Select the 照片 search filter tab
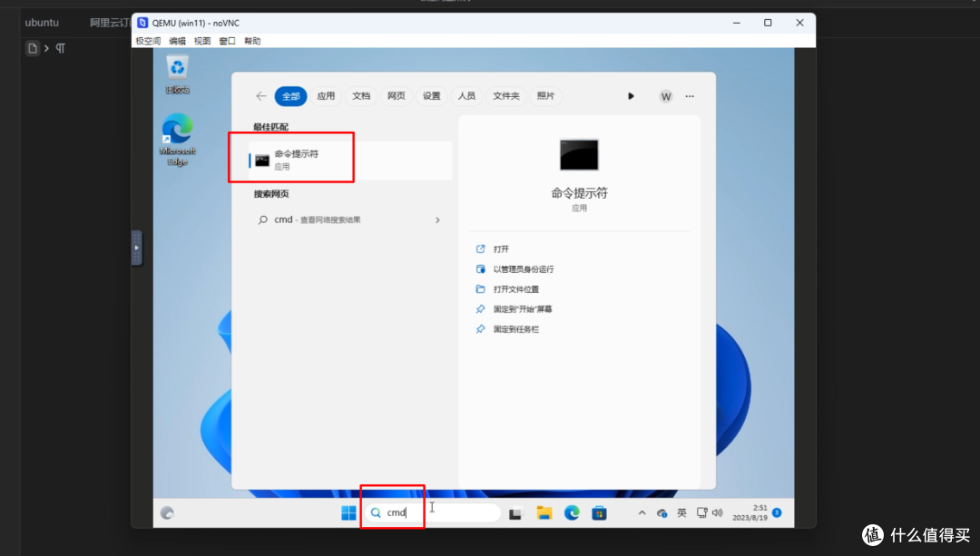The height and width of the screenshot is (556, 980). pyautogui.click(x=545, y=96)
